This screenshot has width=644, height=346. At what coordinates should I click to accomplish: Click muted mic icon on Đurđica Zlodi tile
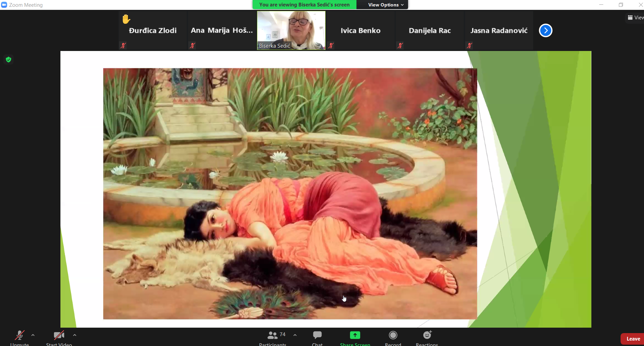(123, 45)
